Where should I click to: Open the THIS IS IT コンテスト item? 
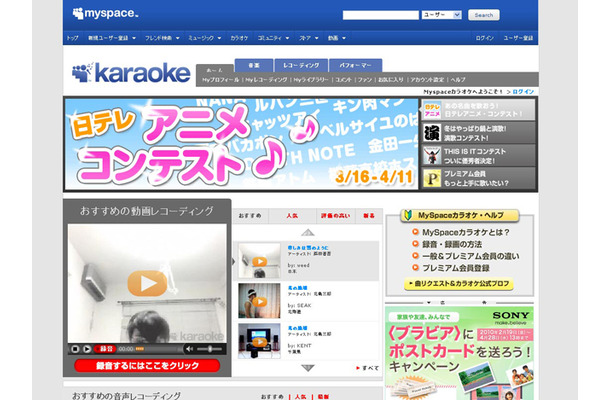coord(478,156)
